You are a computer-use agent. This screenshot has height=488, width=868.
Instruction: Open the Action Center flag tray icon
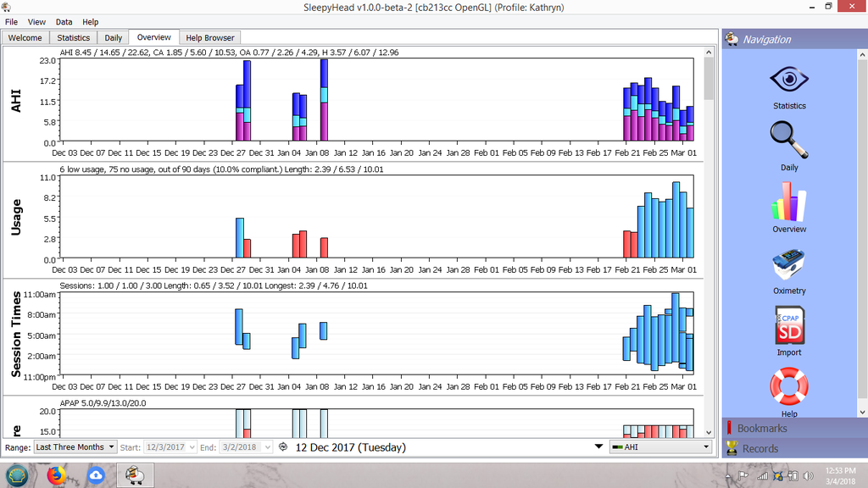pyautogui.click(x=743, y=476)
